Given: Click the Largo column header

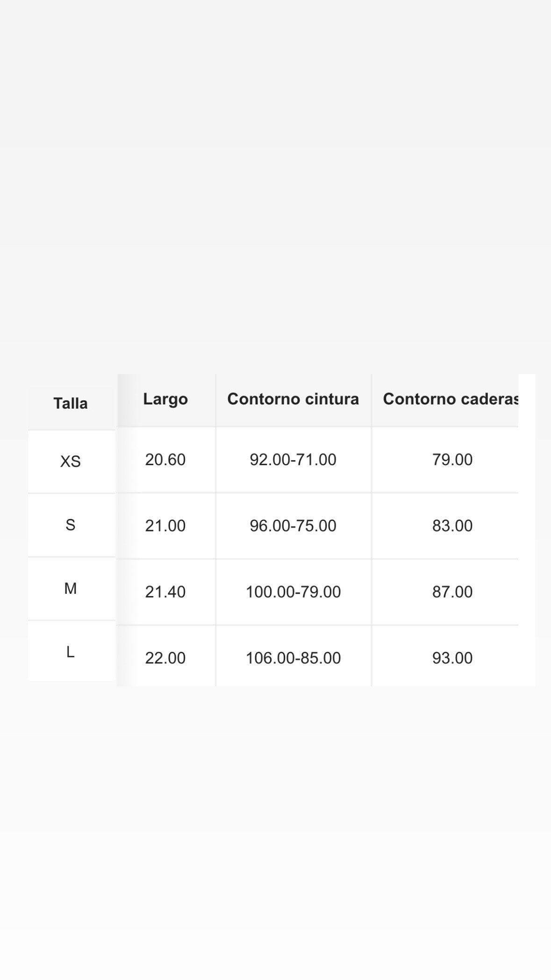Looking at the screenshot, I should pyautogui.click(x=165, y=399).
